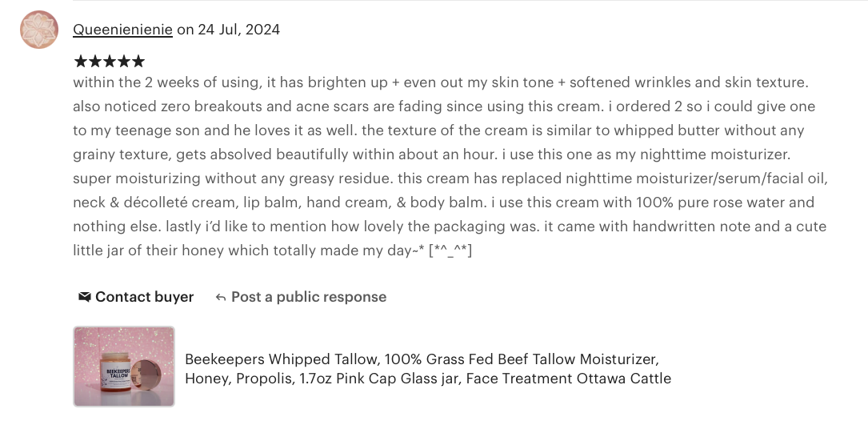Click the second star of the rating
The image size is (868, 441).
point(94,61)
